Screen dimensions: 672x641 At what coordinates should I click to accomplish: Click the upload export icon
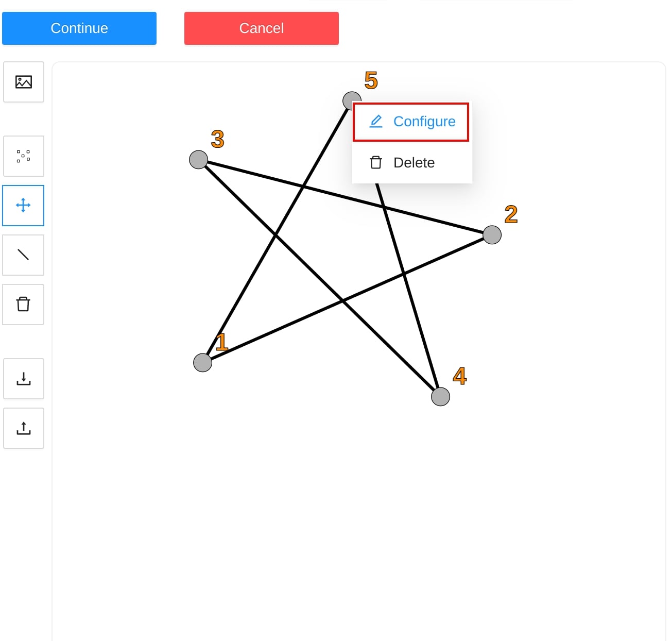click(24, 428)
